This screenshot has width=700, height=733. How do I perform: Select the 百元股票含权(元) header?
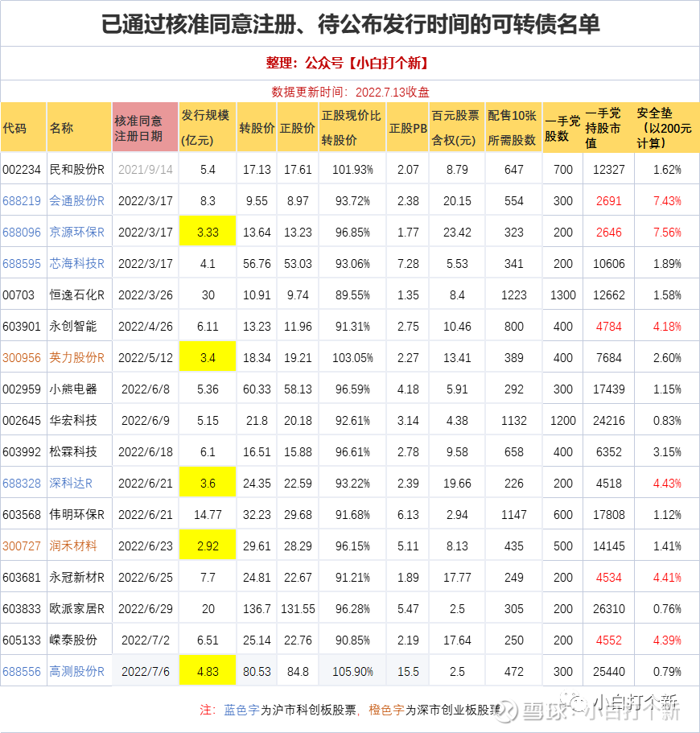point(457,127)
